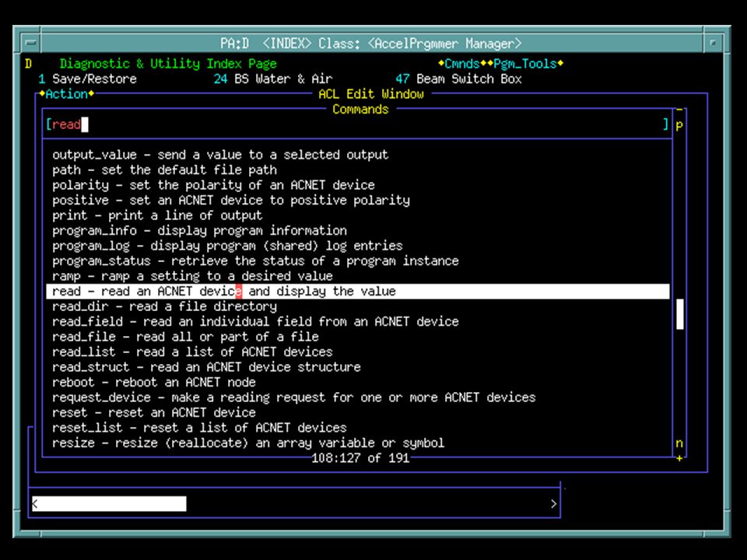Select 'read_file - read all or part' row
Image resolution: width=747 pixels, height=560 pixels.
click(x=357, y=337)
